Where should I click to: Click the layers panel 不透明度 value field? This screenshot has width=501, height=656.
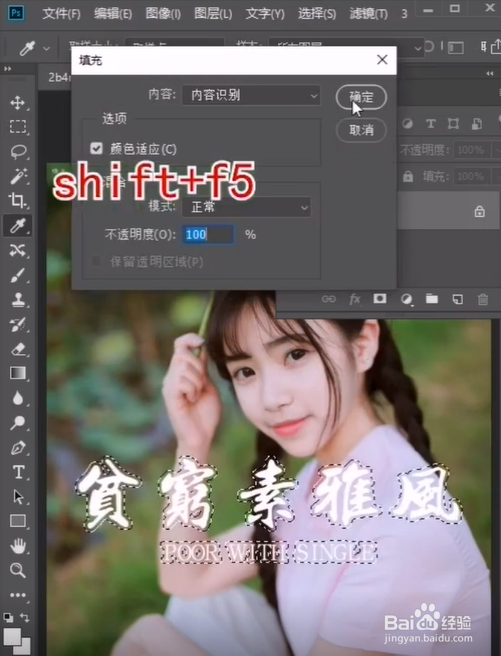pyautogui.click(x=471, y=149)
